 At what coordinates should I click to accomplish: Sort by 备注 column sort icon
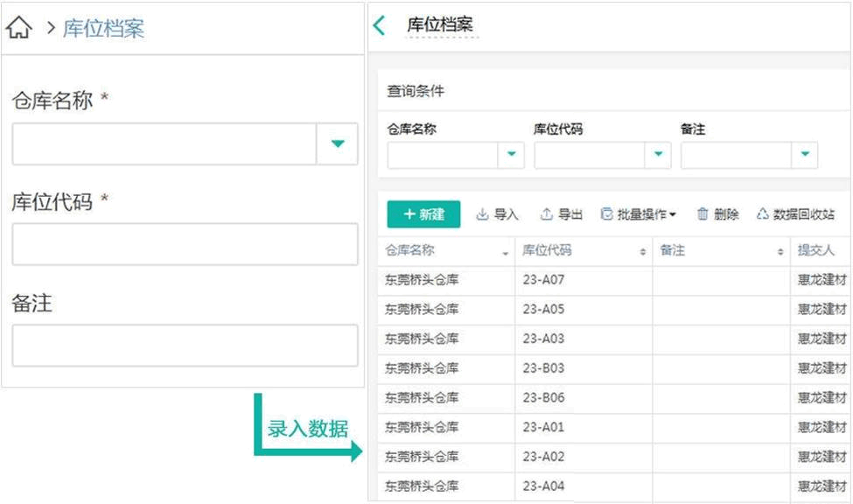click(x=780, y=252)
